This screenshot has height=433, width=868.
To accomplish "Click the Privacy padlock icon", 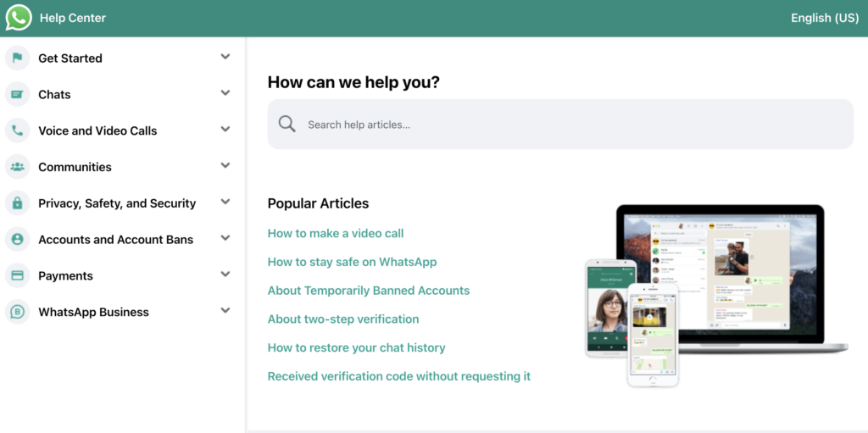I will [x=17, y=203].
